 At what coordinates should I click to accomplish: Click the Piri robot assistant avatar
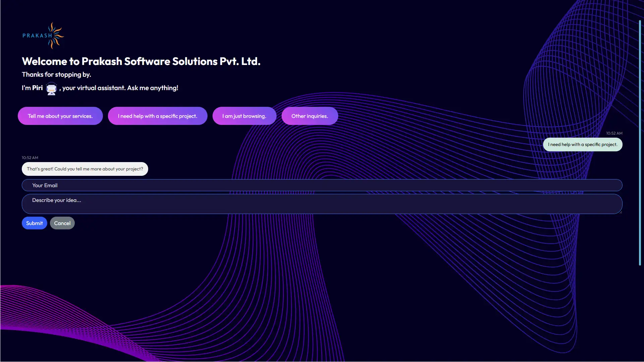(x=51, y=88)
